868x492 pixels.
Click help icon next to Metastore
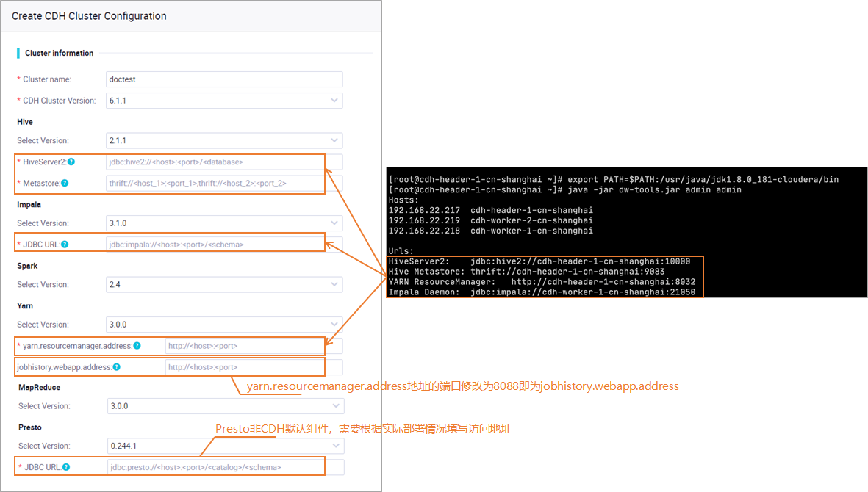point(65,183)
